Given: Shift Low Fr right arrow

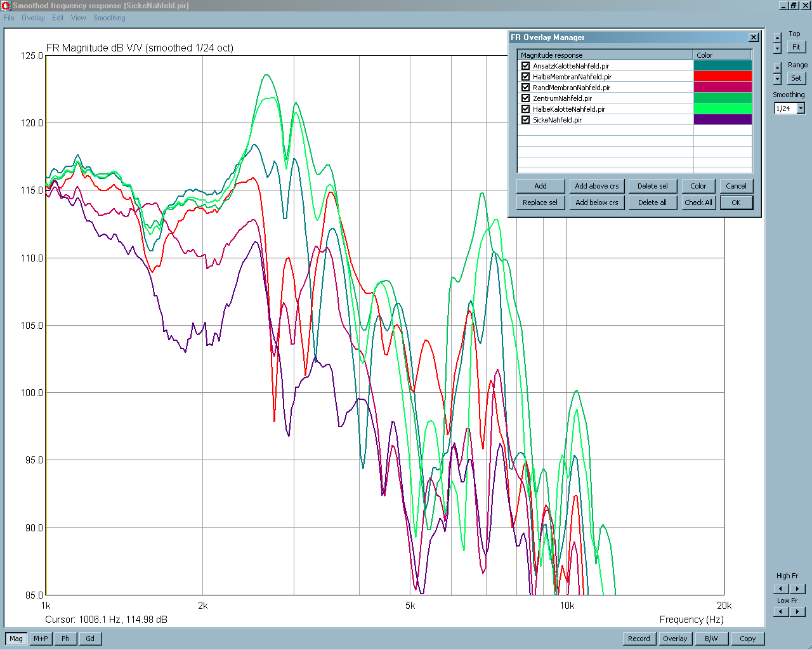Looking at the screenshot, I should click(797, 612).
